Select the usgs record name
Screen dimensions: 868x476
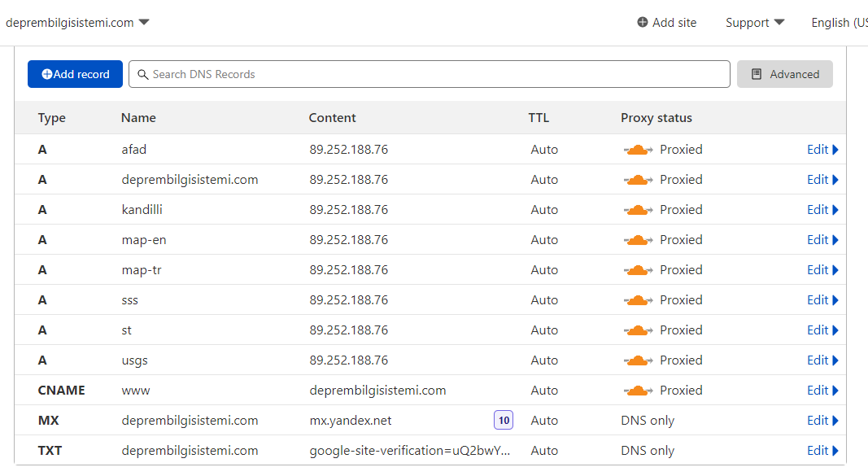tap(134, 361)
